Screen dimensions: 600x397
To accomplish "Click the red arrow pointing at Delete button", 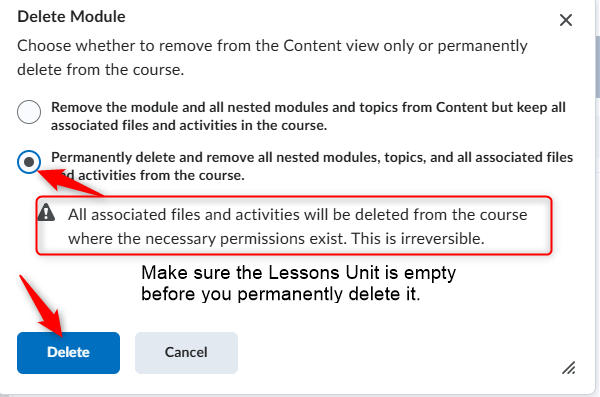I will coord(41,306).
